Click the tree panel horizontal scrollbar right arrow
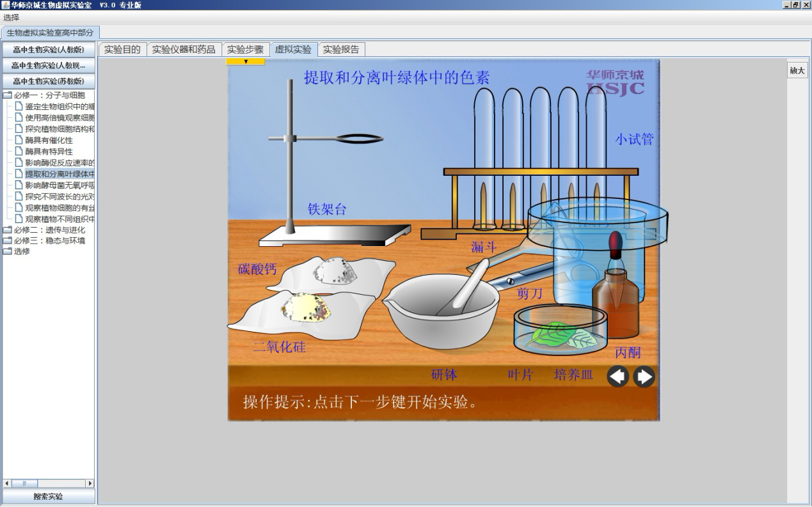Screen dimensions: 812x507 pyautogui.click(x=90, y=483)
